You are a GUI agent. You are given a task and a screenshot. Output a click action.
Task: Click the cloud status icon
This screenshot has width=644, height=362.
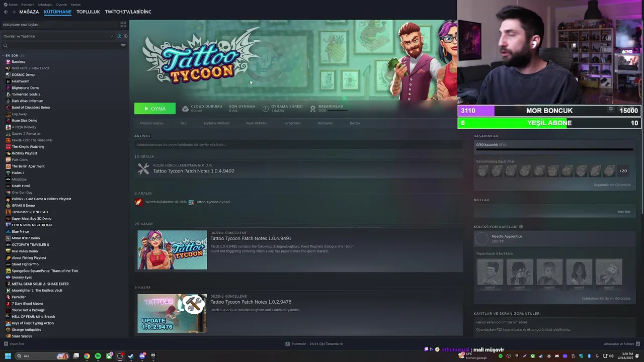click(x=185, y=109)
